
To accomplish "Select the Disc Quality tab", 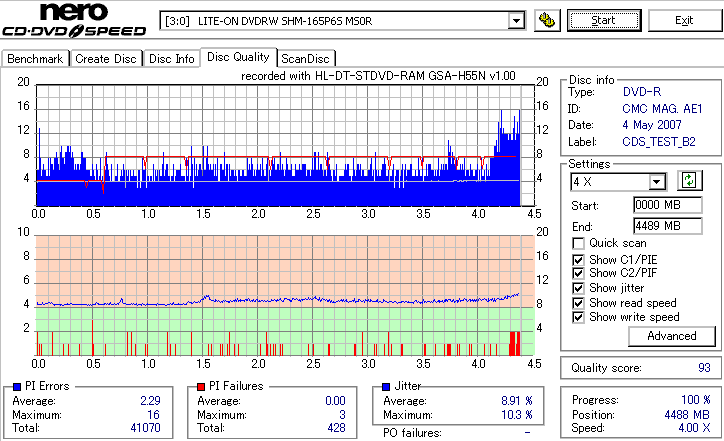I will [238, 57].
